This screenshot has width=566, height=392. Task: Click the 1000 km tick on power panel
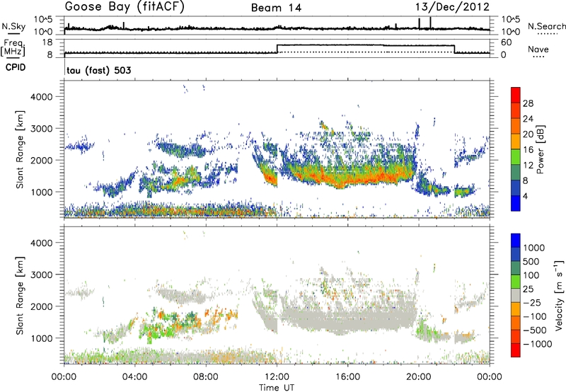coord(42,192)
